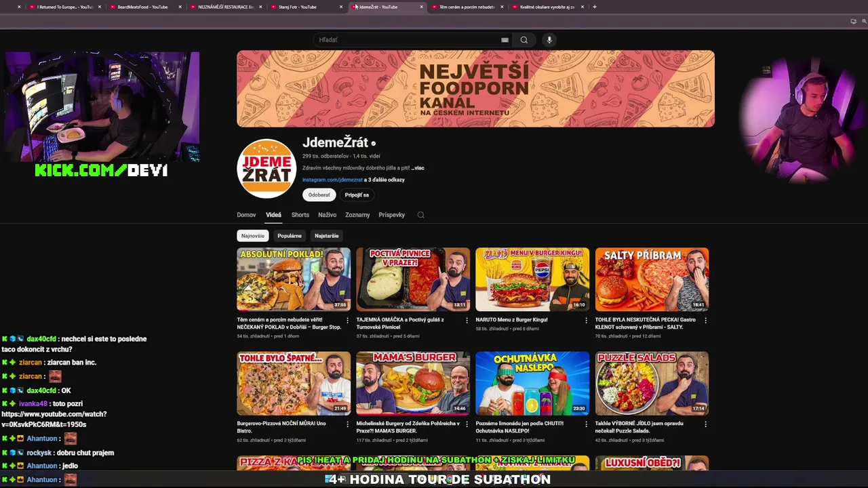Open the Príspevky channel tab
868x488 pixels.
[391, 215]
